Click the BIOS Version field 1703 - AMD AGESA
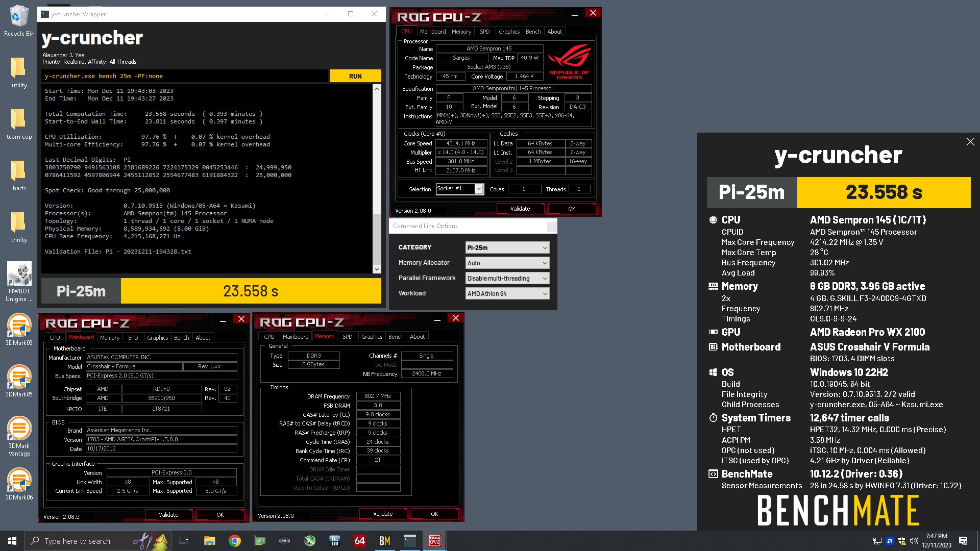Image resolution: width=980 pixels, height=551 pixels. click(x=161, y=439)
